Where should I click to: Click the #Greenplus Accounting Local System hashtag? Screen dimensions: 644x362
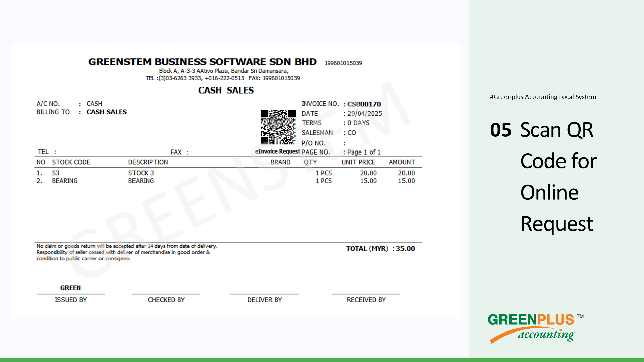coord(543,97)
